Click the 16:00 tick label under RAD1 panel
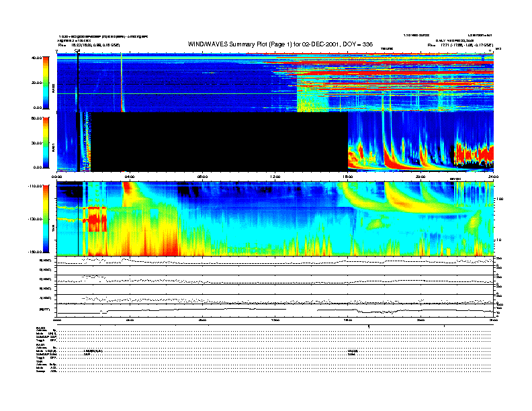The width and height of the screenshot is (532, 411). [x=348, y=177]
